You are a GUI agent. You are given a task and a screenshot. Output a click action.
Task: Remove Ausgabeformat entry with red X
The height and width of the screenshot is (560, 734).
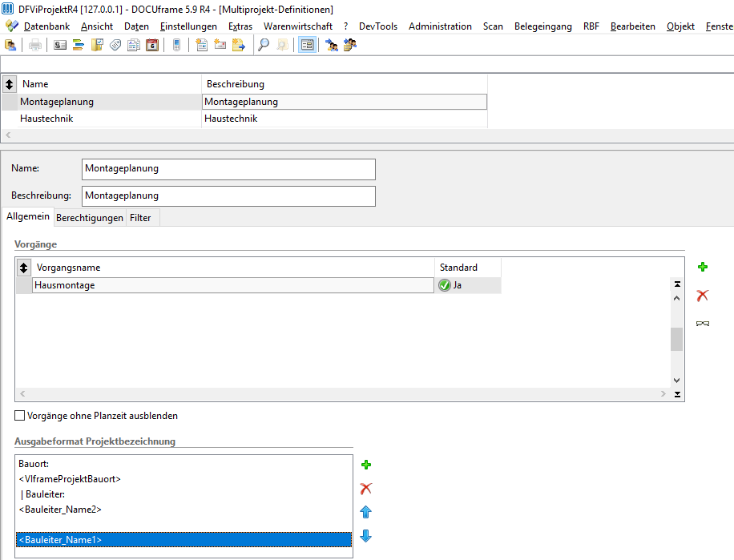365,489
